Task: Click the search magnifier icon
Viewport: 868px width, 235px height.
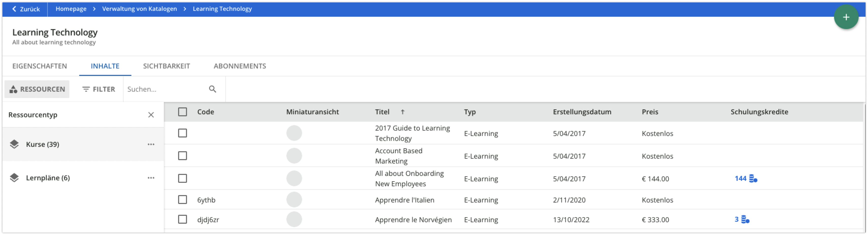Action: 212,89
